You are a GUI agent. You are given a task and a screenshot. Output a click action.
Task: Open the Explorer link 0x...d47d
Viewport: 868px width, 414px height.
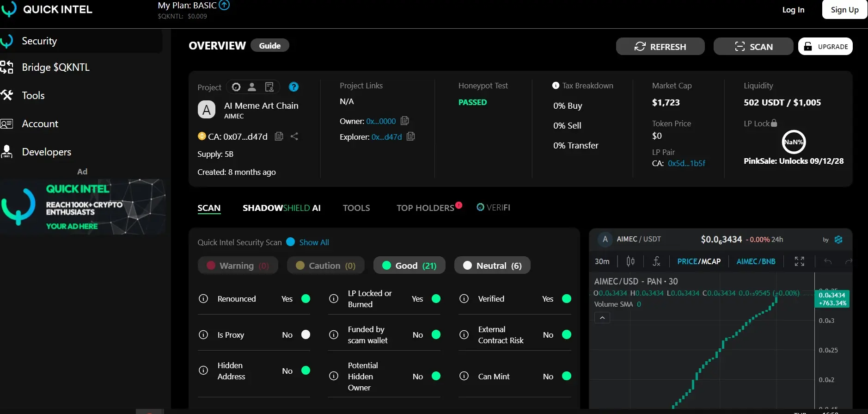(x=387, y=137)
